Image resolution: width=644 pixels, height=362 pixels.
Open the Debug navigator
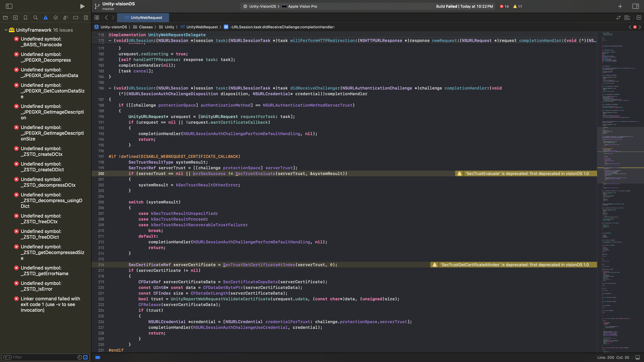(66, 18)
